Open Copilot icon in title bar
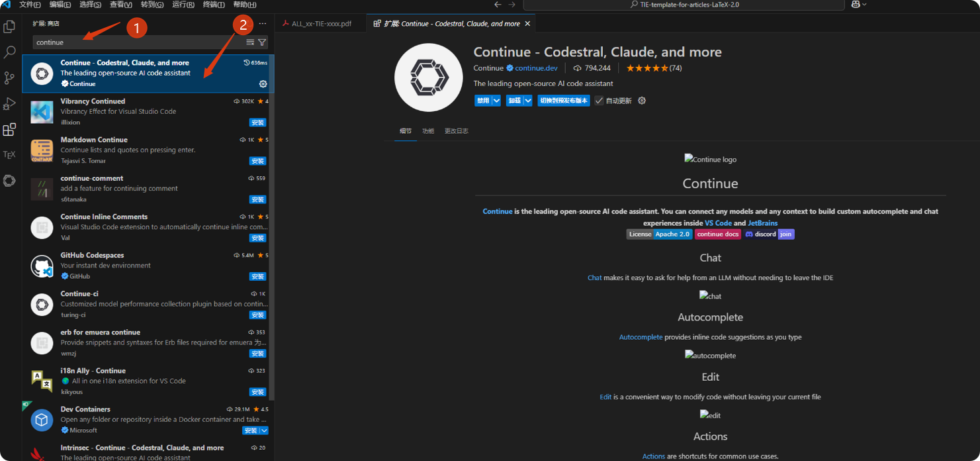The width and height of the screenshot is (980, 461). [856, 5]
